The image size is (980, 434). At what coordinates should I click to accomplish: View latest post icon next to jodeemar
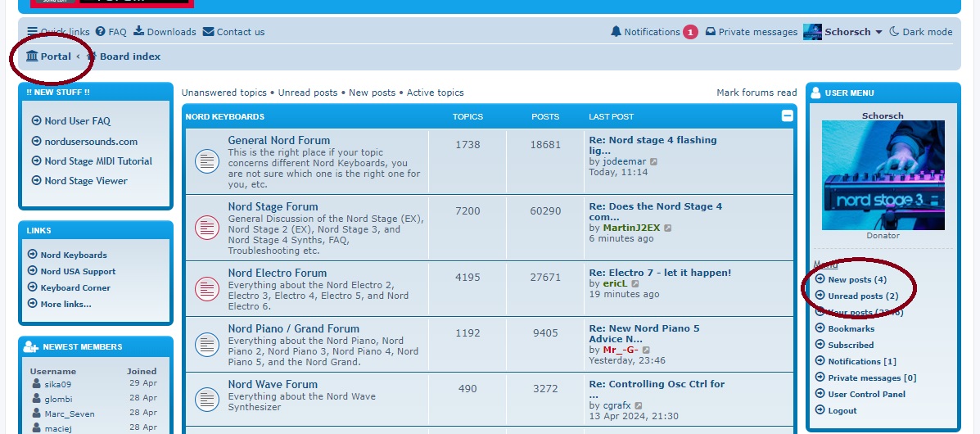click(654, 161)
